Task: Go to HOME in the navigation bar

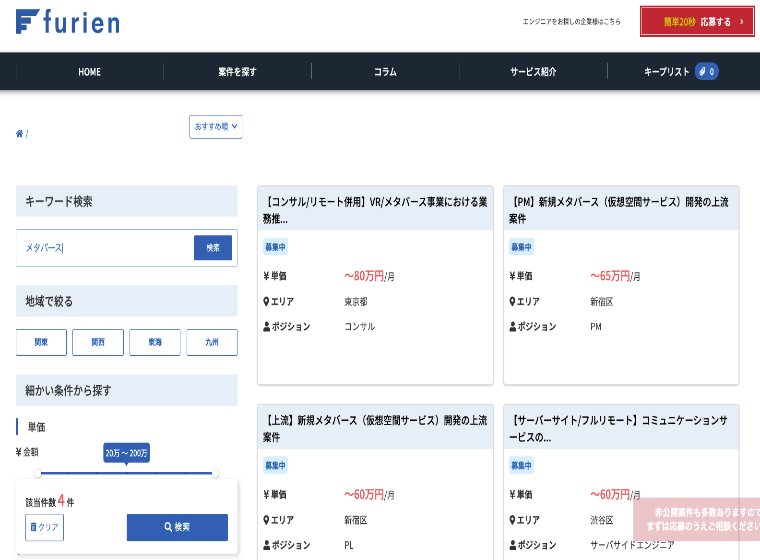Action: point(90,72)
